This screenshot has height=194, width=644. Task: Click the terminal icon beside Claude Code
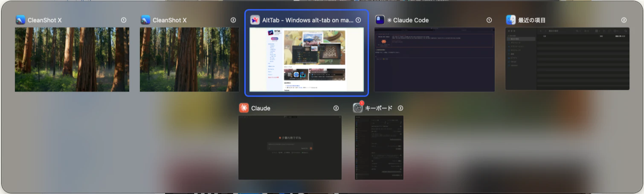click(380, 20)
